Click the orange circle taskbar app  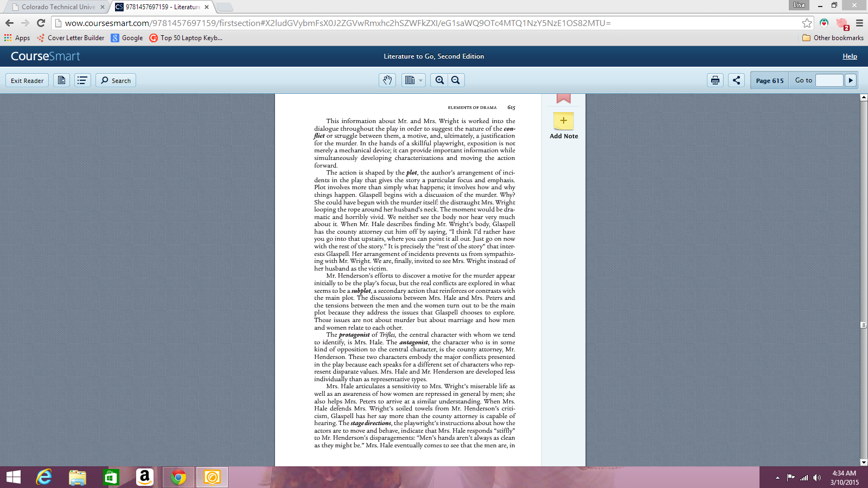point(212,477)
